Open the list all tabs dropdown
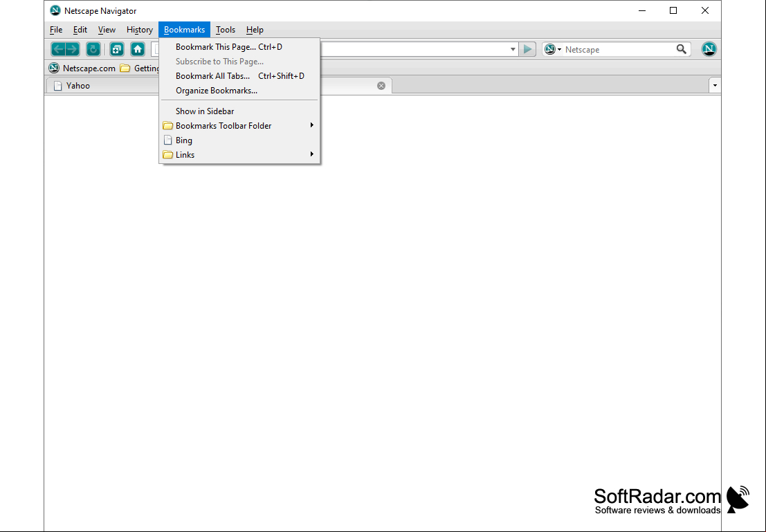 [x=715, y=86]
